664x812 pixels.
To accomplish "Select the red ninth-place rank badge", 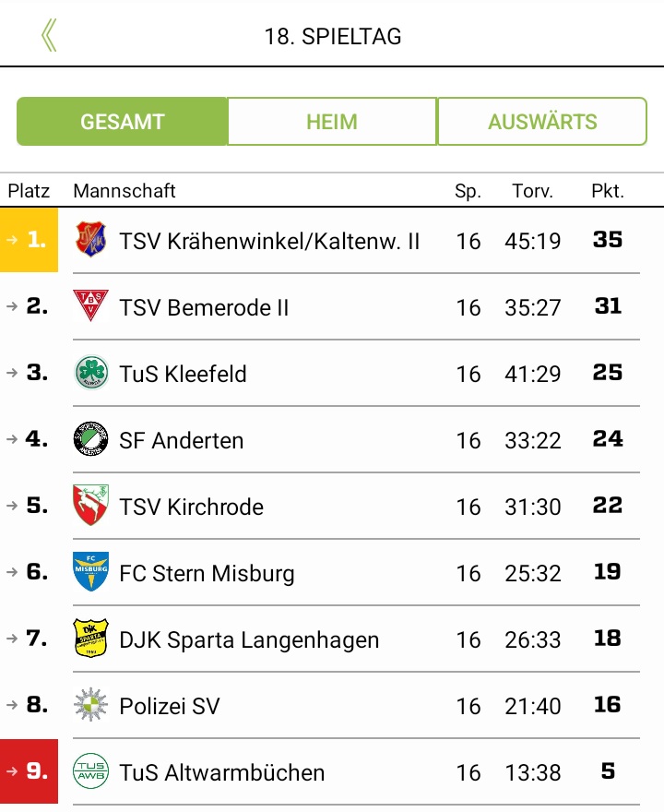I will (29, 771).
